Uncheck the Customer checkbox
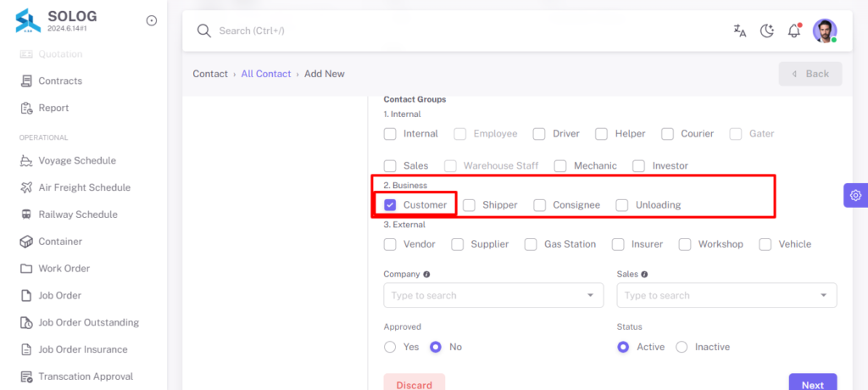 390,205
